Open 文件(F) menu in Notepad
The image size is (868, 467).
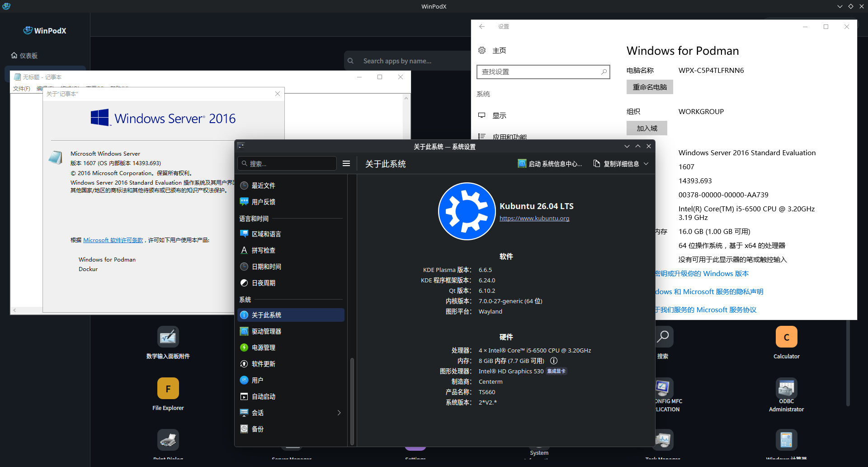click(x=22, y=89)
